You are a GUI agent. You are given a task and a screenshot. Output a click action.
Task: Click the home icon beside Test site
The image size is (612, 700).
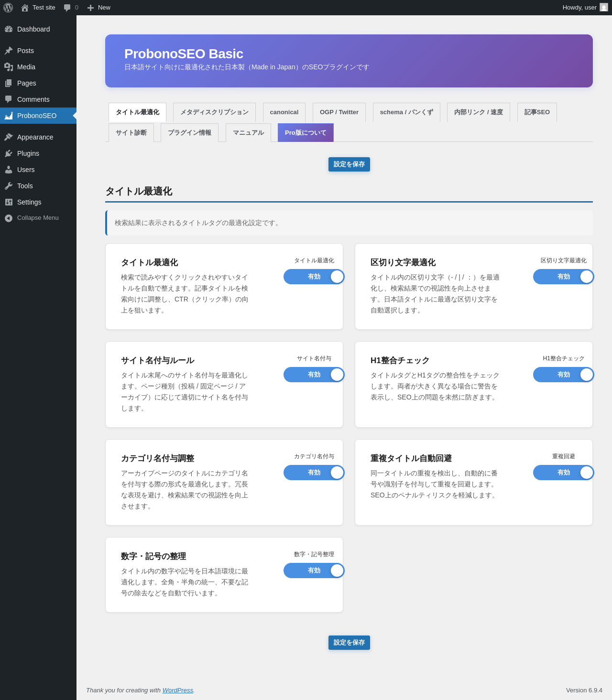point(25,8)
